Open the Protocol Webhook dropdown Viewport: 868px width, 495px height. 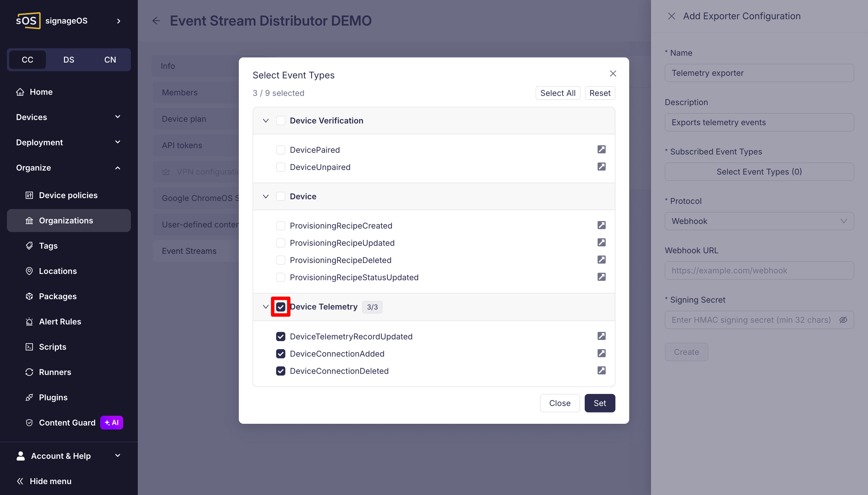pyautogui.click(x=759, y=221)
